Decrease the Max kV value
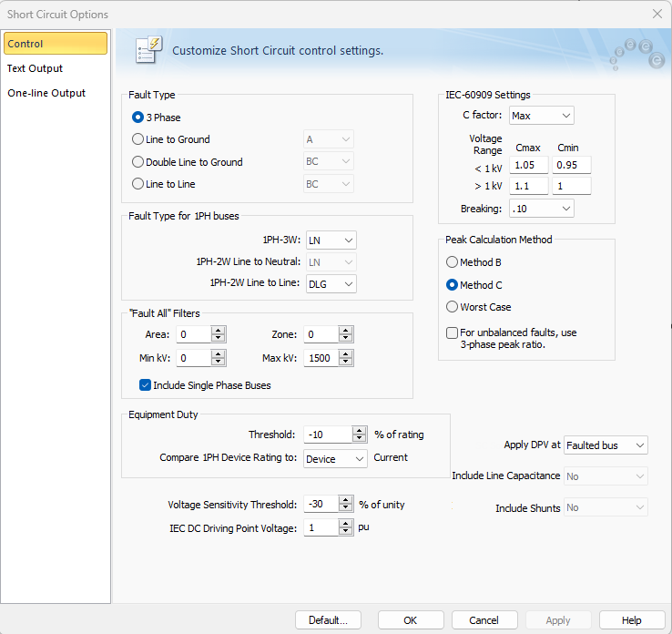 tap(345, 362)
